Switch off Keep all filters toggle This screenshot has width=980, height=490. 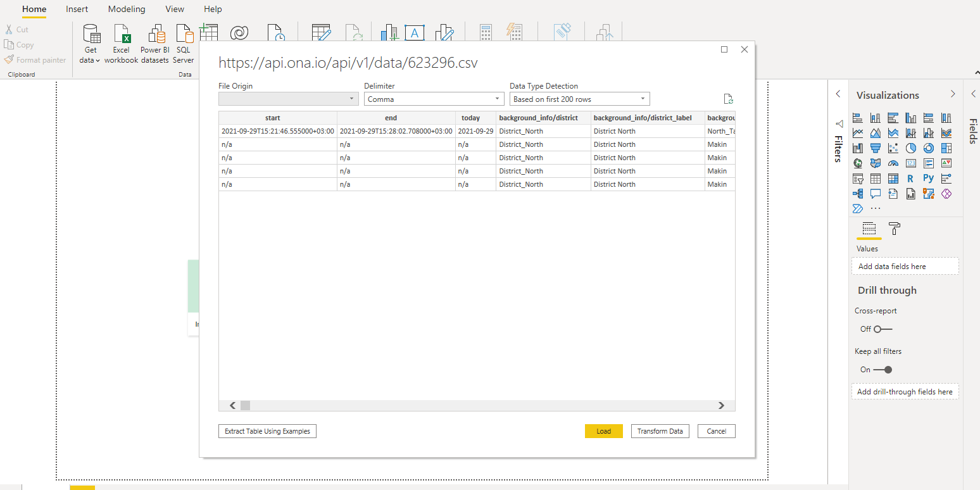(x=883, y=370)
